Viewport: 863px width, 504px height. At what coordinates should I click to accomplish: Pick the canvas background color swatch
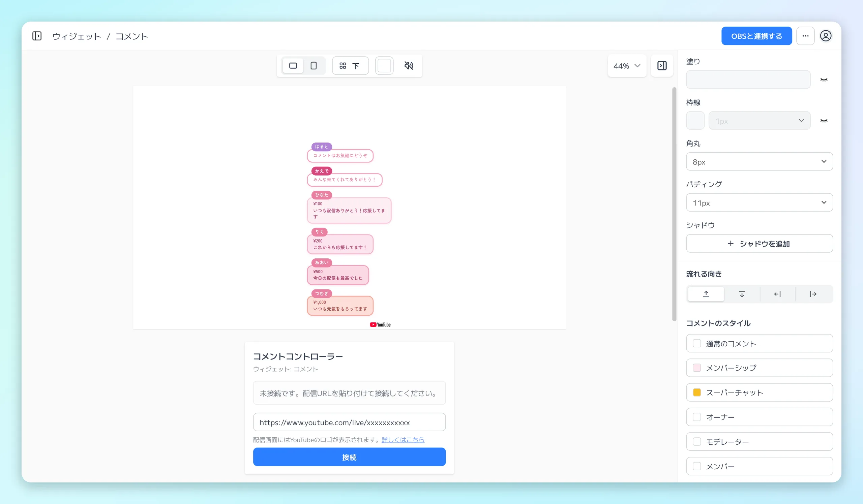pos(384,66)
